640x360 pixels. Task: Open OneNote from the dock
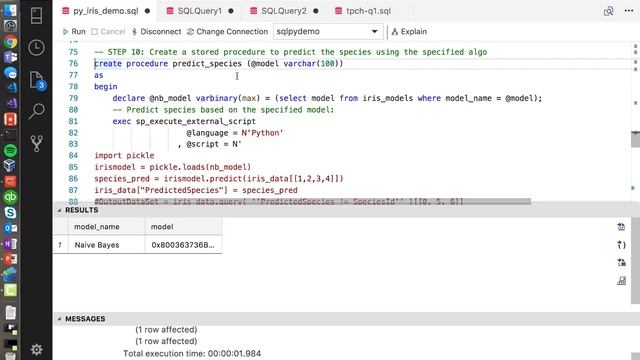(x=10, y=244)
